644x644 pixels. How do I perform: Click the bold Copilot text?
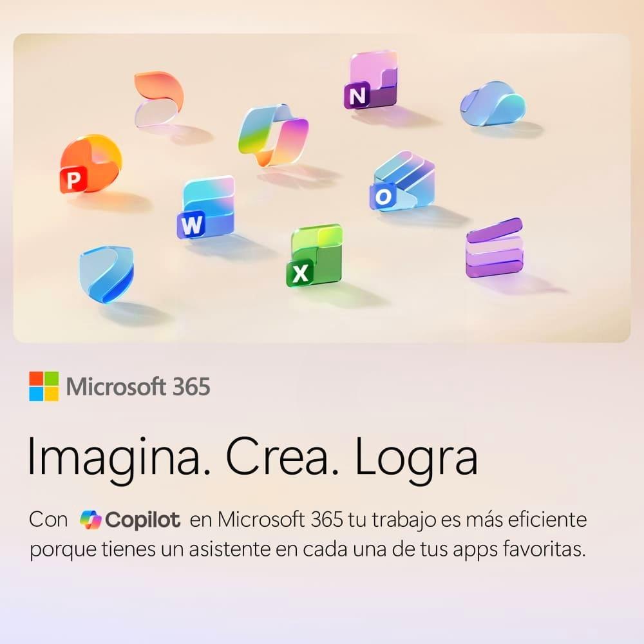point(142,520)
